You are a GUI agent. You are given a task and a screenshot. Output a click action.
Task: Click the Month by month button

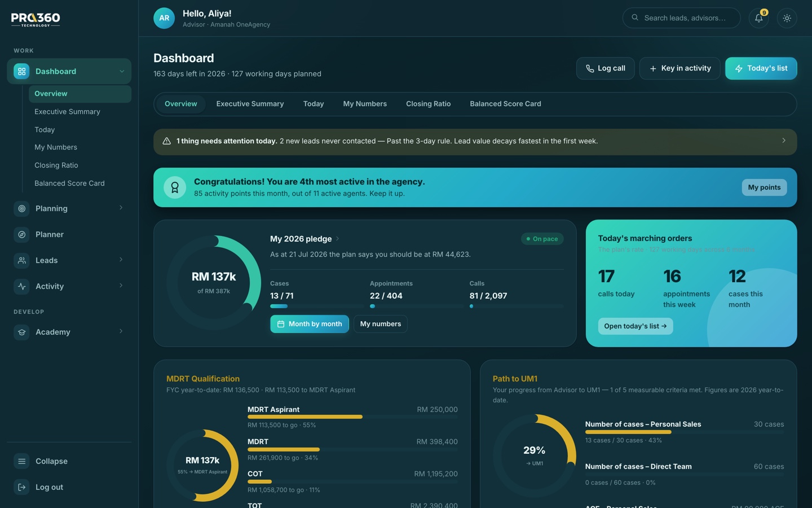(310, 324)
